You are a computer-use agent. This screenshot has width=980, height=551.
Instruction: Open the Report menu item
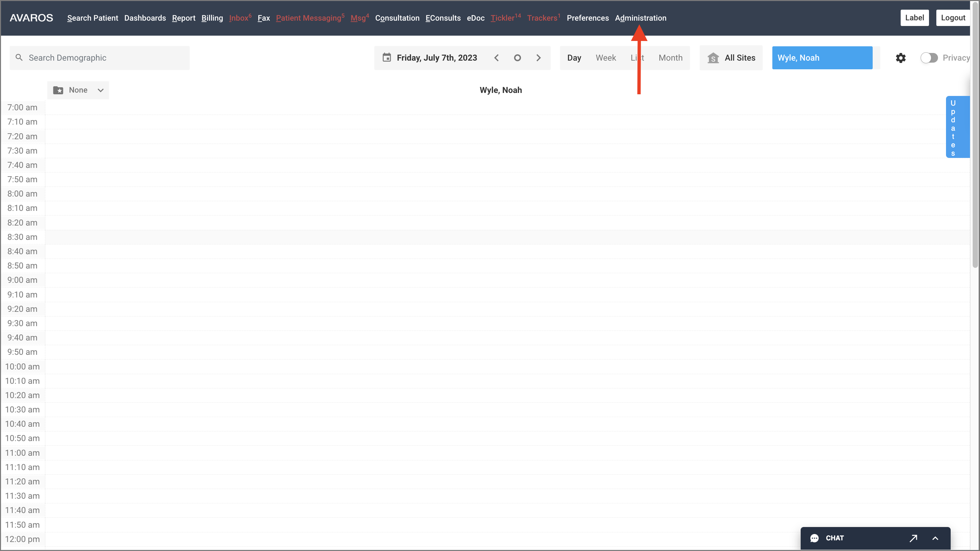coord(183,18)
